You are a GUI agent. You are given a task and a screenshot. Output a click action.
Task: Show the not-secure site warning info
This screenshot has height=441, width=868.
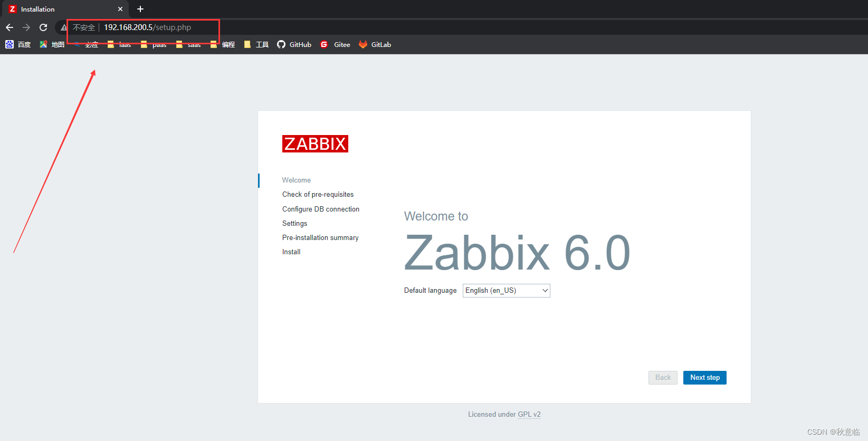tap(78, 27)
